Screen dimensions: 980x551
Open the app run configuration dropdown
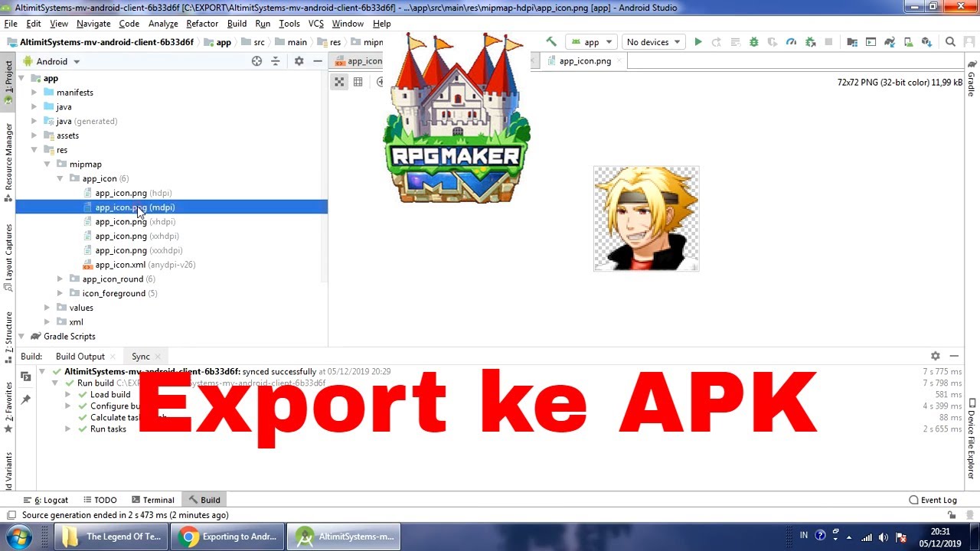591,42
